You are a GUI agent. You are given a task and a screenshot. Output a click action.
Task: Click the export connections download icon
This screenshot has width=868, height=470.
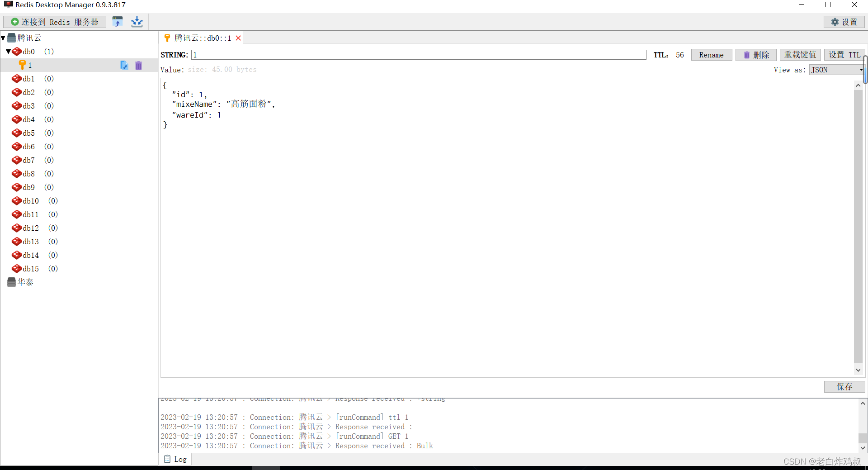click(137, 22)
